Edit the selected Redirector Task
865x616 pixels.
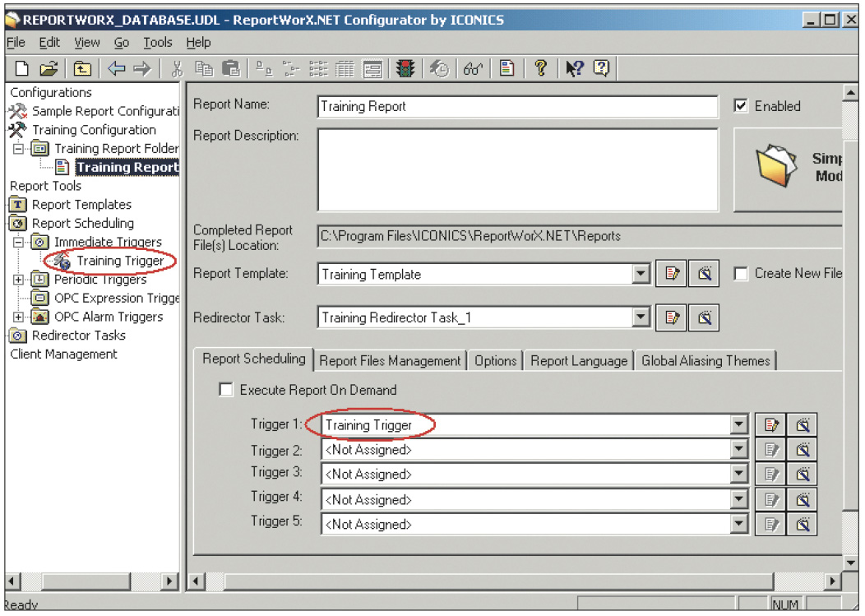click(x=672, y=317)
